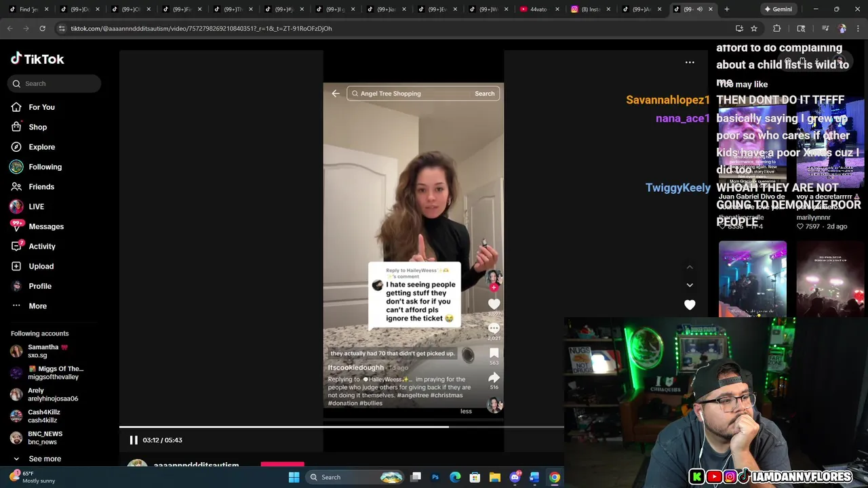Open the TikTok logo home link
Image resolution: width=868 pixels, height=488 pixels.
pyautogui.click(x=37, y=59)
